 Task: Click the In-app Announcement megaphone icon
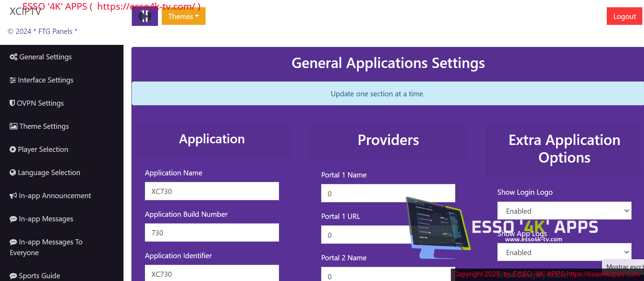pos(13,196)
